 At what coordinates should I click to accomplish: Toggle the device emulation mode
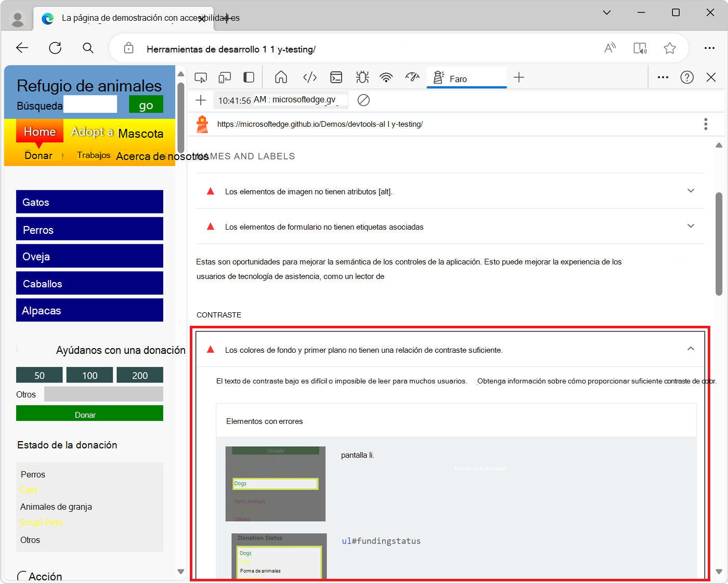pyautogui.click(x=225, y=77)
